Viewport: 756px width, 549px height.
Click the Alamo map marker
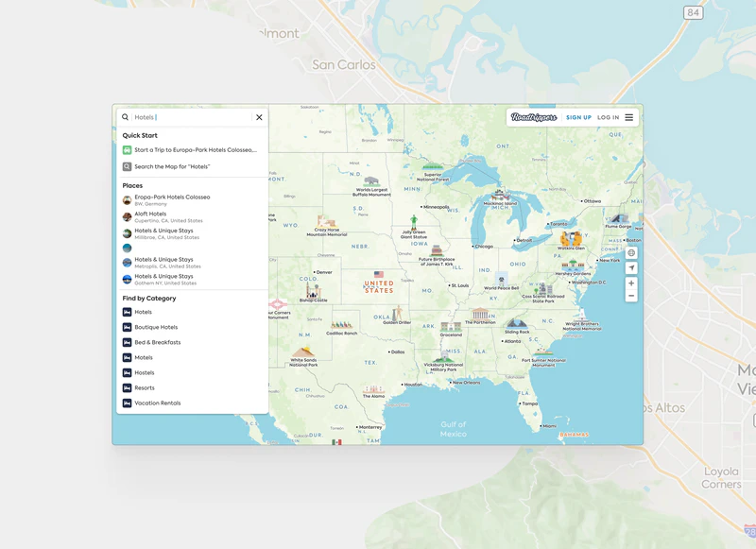(373, 390)
